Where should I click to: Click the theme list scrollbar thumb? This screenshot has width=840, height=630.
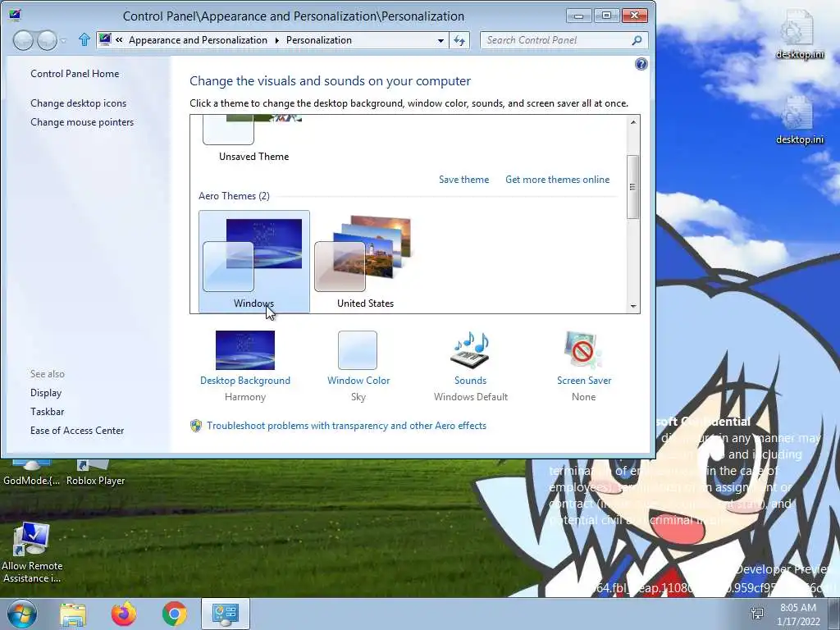tap(632, 187)
